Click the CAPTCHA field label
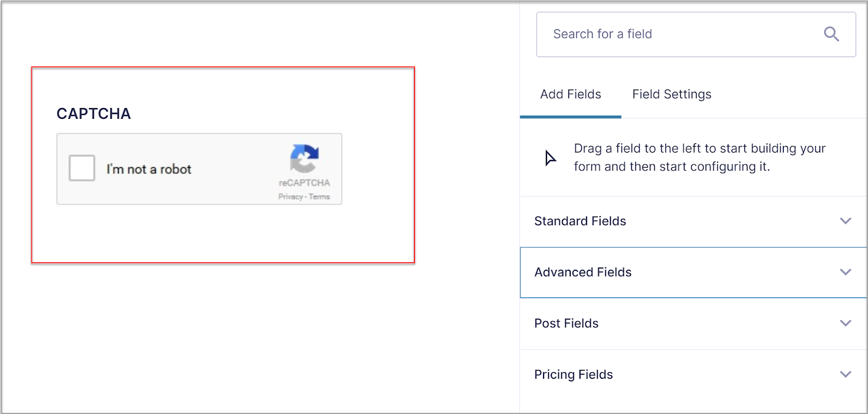868x414 pixels. tap(94, 113)
